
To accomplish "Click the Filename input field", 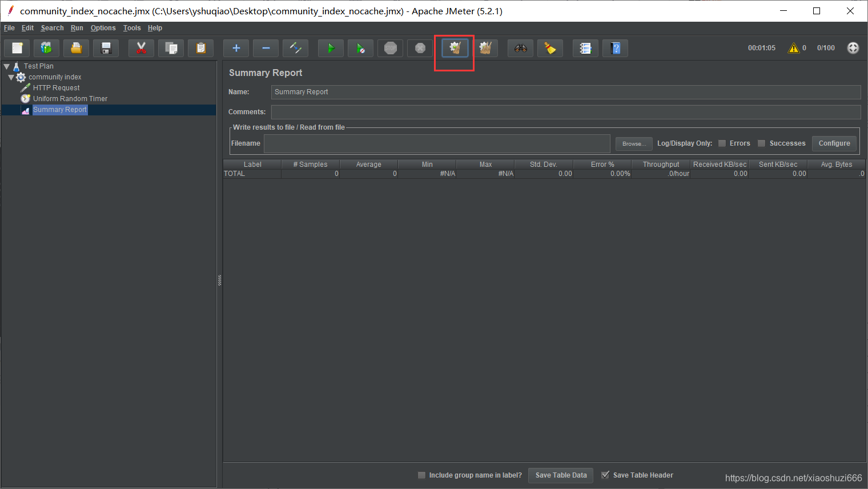I will [x=437, y=143].
